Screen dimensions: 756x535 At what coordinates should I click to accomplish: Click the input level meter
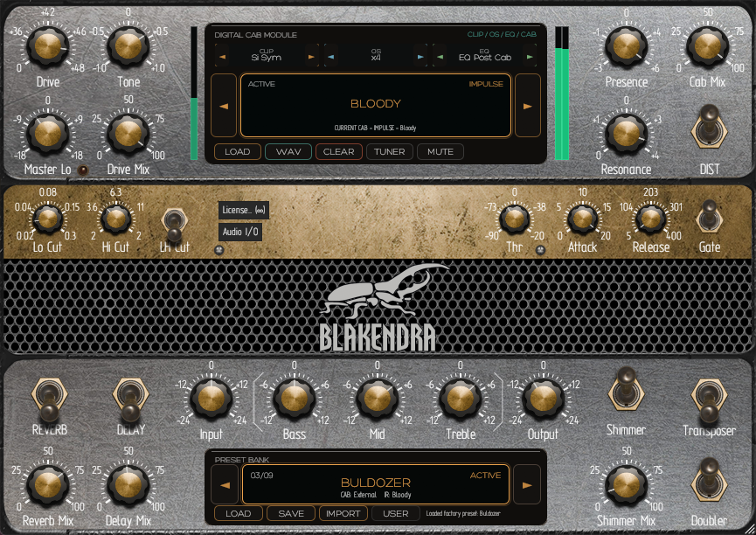coord(194,94)
